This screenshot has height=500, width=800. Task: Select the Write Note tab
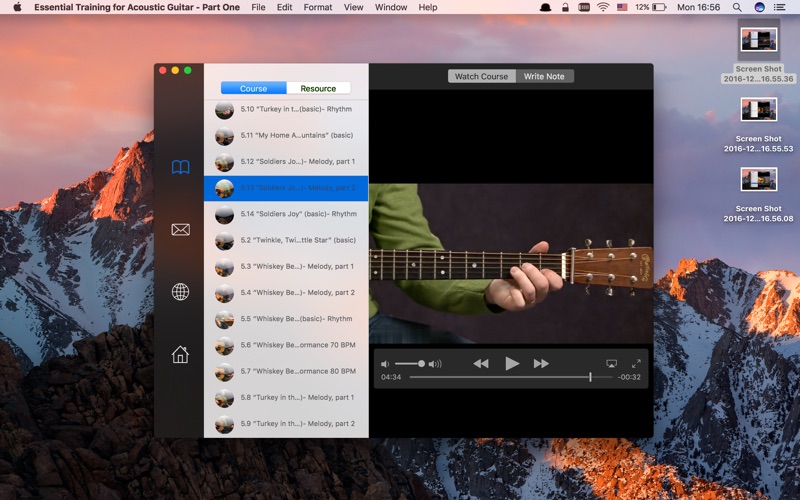point(544,76)
